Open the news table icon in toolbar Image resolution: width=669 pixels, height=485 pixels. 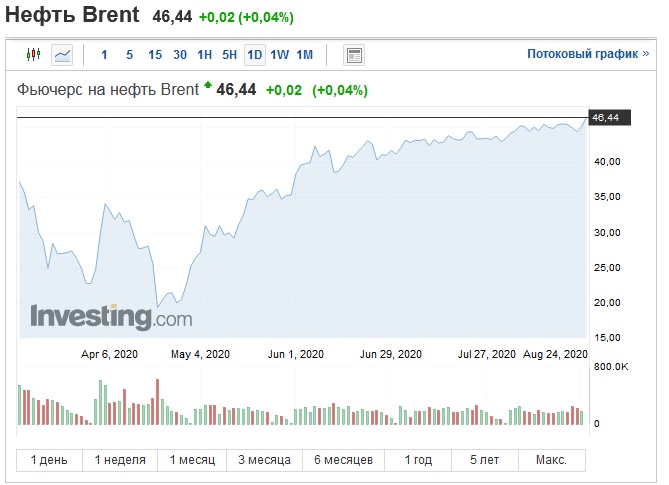[354, 55]
